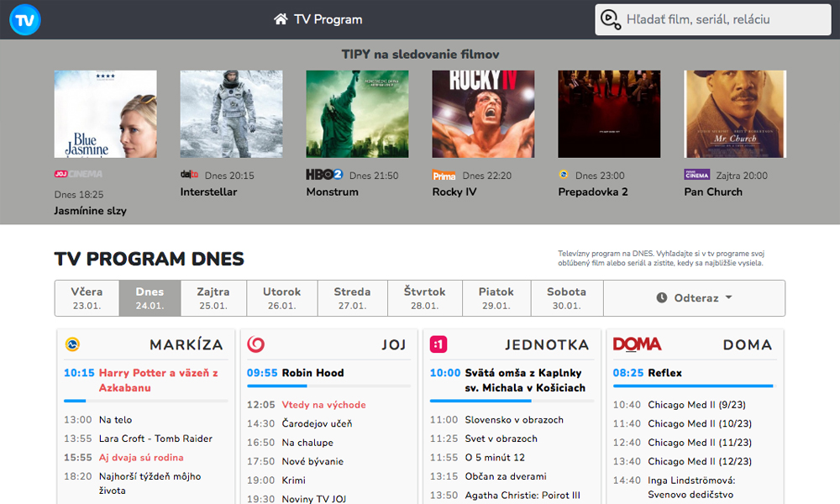
Task: Click the blue TV logo icon
Action: (x=25, y=19)
